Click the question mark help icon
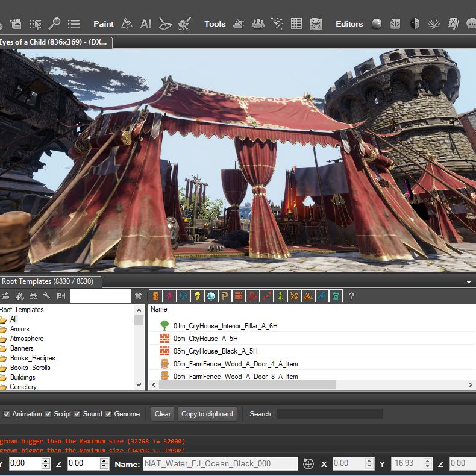476x476 pixels. click(x=351, y=296)
